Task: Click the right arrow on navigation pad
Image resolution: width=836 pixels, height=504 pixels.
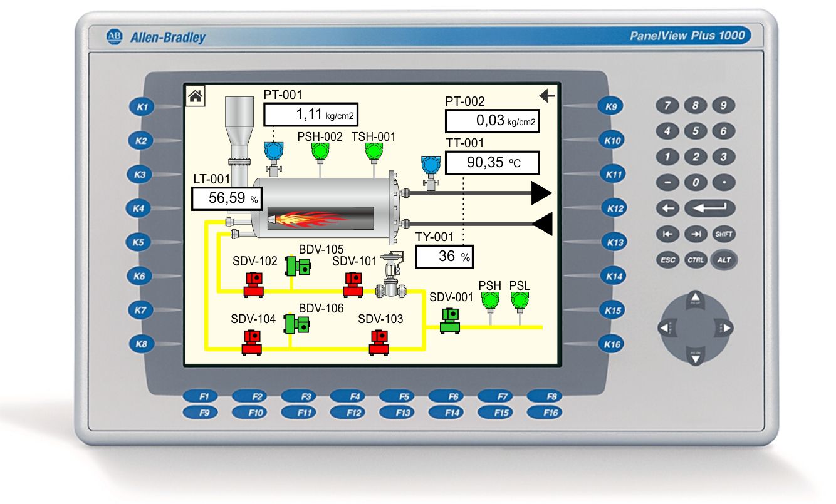Action: pos(725,327)
